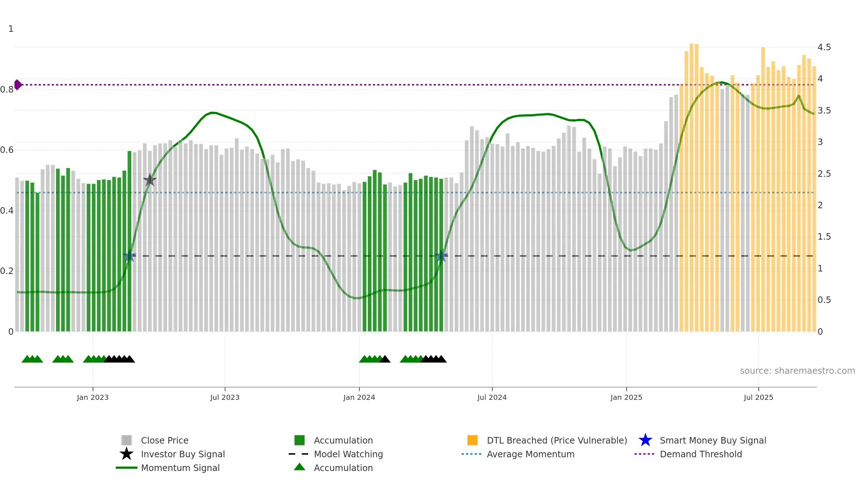Click the gray Investor Buy Signal star on chart

click(150, 180)
